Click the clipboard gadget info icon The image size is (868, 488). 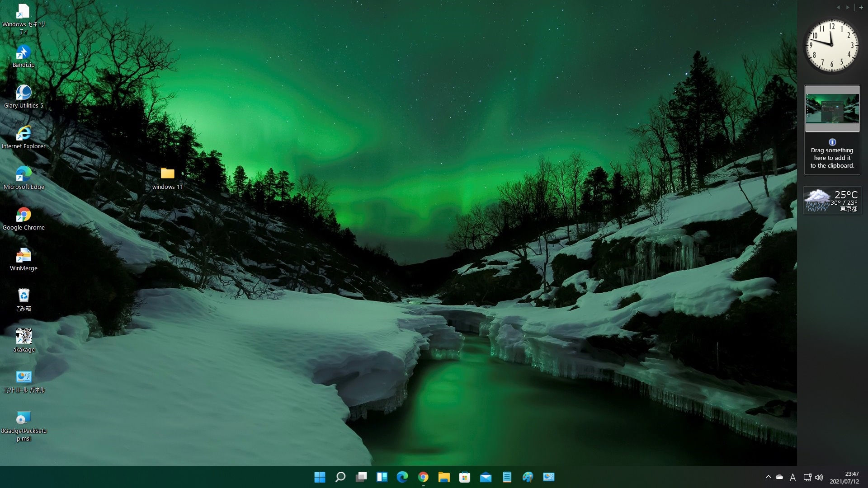(x=832, y=142)
